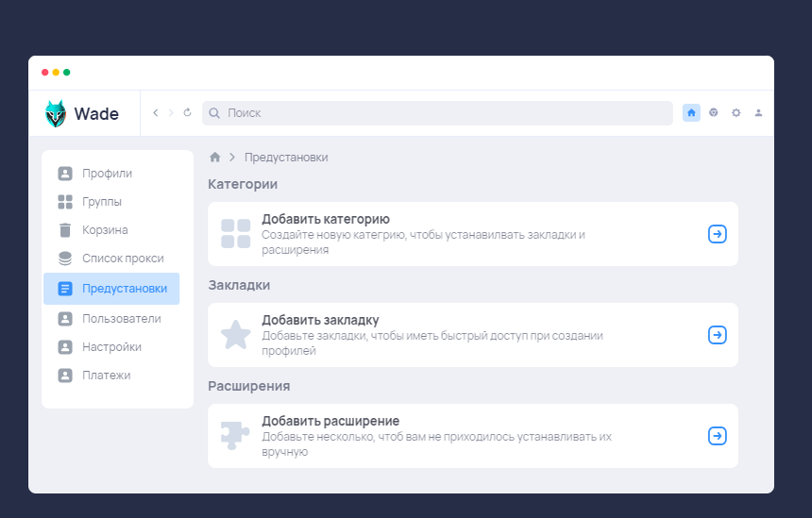This screenshot has width=812, height=518.
Task: Click the Пользователи sidebar icon
Action: (65, 319)
